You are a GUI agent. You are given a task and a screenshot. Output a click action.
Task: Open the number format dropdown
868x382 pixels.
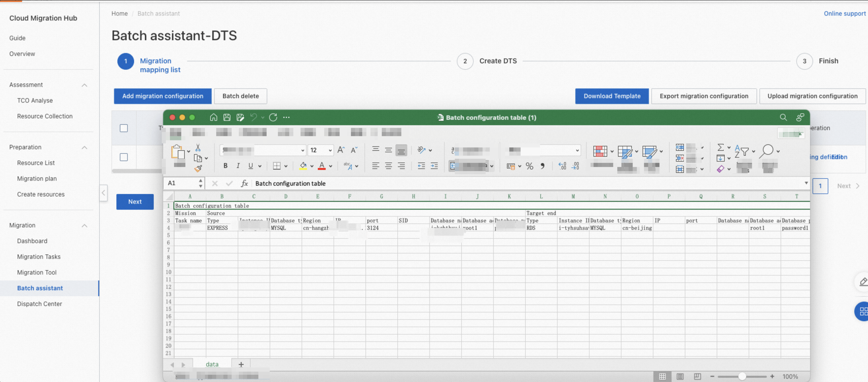point(577,150)
